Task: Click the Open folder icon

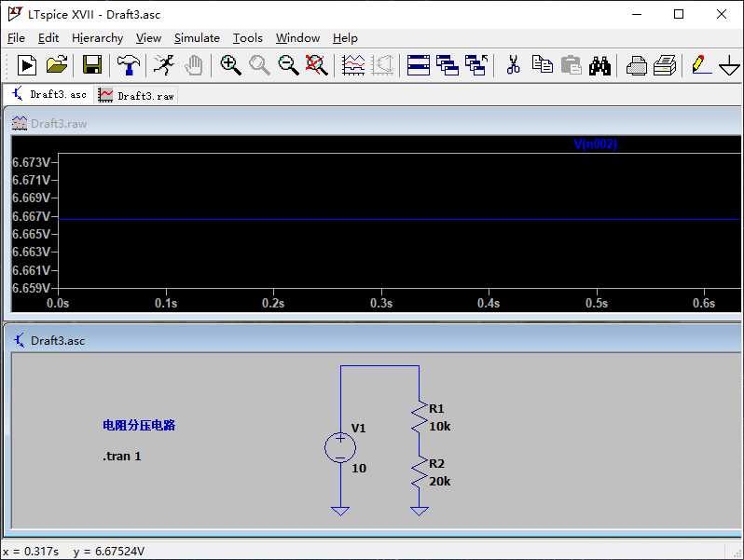Action: pos(57,64)
